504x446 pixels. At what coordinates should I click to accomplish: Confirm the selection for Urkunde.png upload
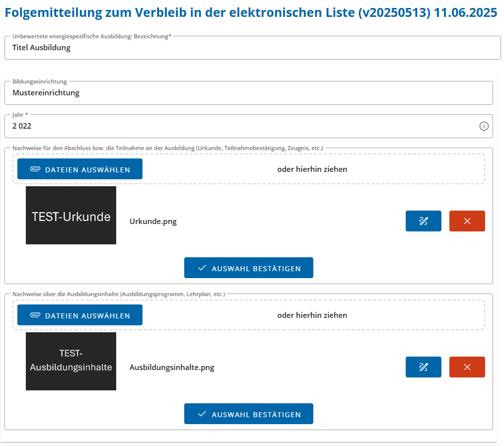pos(248,268)
